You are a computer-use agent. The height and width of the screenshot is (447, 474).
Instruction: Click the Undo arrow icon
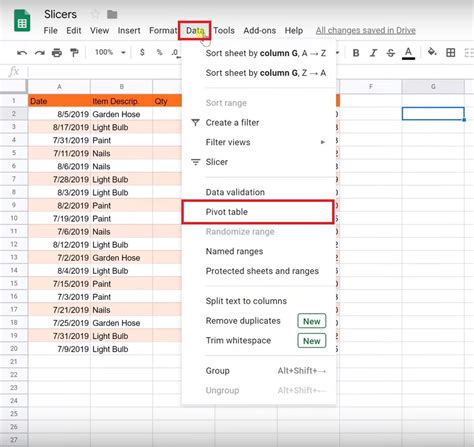[x=22, y=53]
